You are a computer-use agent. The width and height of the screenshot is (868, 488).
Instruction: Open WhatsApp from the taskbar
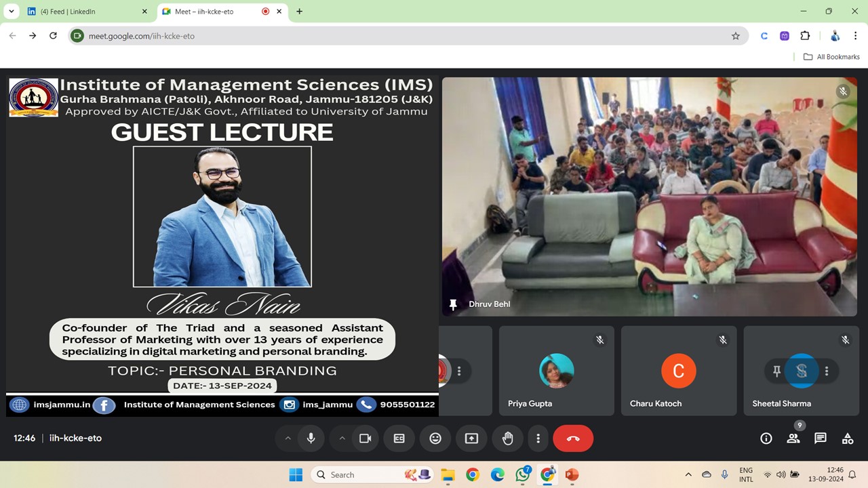[523, 474]
